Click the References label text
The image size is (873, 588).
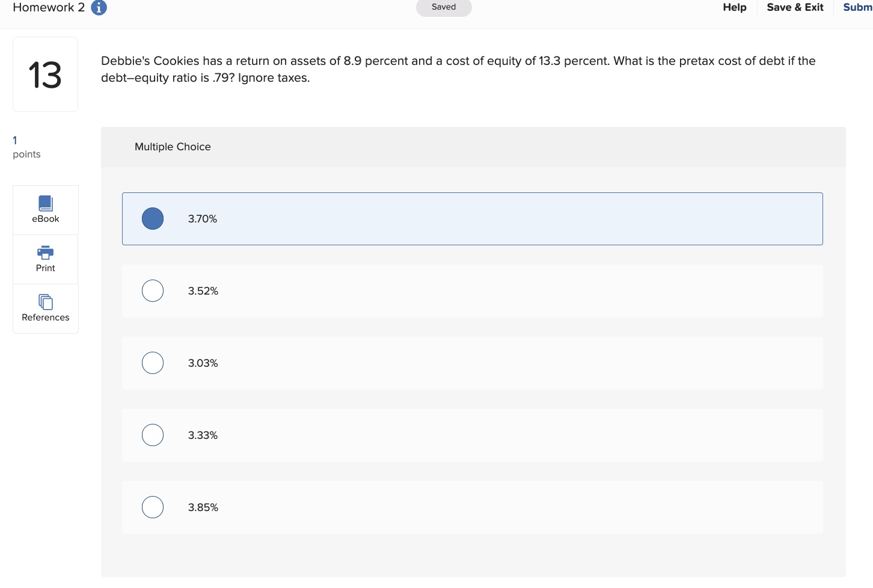coord(46,317)
